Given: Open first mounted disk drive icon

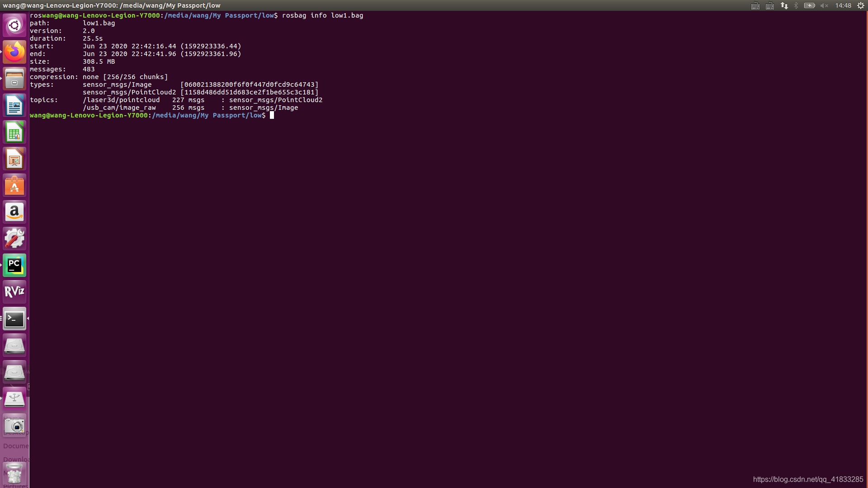Looking at the screenshot, I should tap(14, 345).
